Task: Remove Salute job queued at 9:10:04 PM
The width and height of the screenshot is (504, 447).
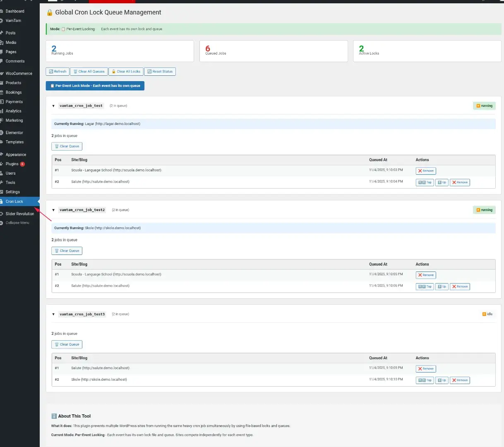Action: click(460, 183)
